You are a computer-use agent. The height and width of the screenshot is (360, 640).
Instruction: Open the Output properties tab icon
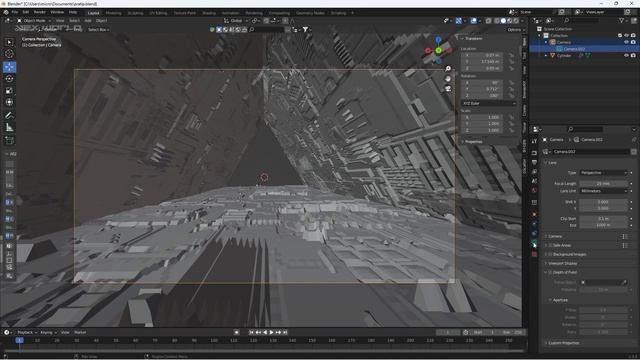534,162
